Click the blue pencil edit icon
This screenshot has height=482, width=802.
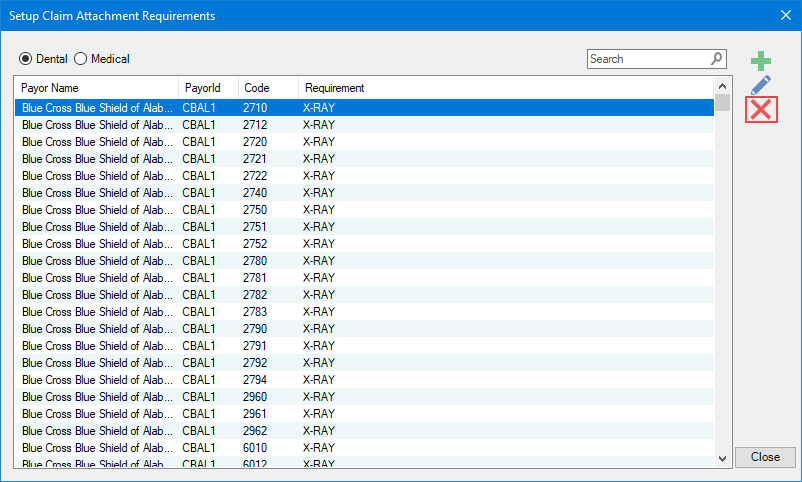point(761,86)
